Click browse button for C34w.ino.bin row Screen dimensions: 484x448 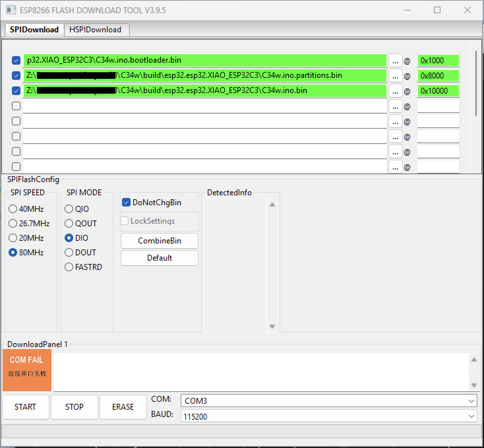pos(395,91)
